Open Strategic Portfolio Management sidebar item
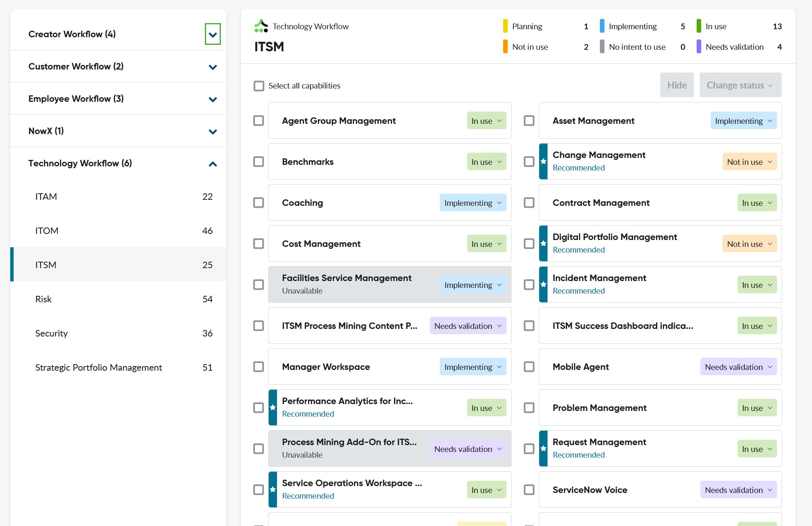 click(118, 367)
